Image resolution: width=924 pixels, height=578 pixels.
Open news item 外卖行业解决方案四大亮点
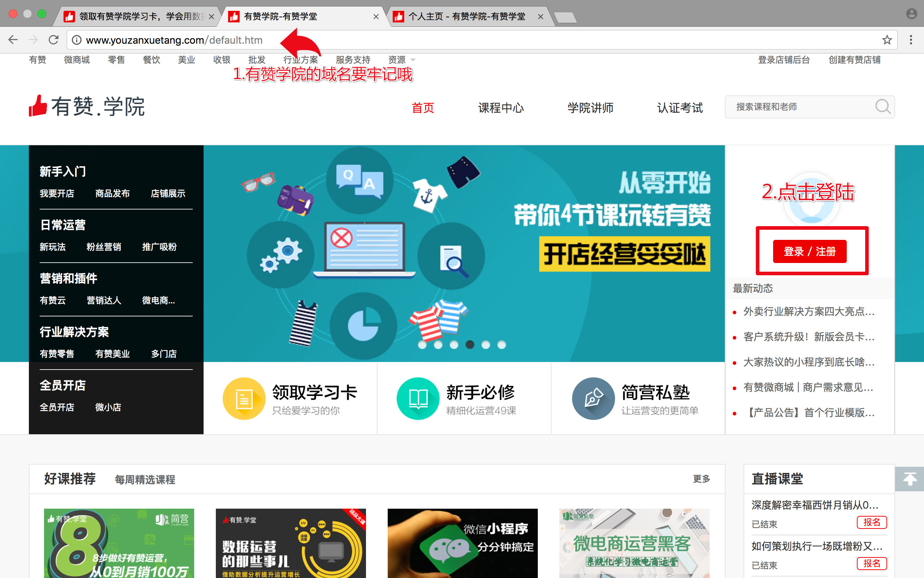[809, 311]
